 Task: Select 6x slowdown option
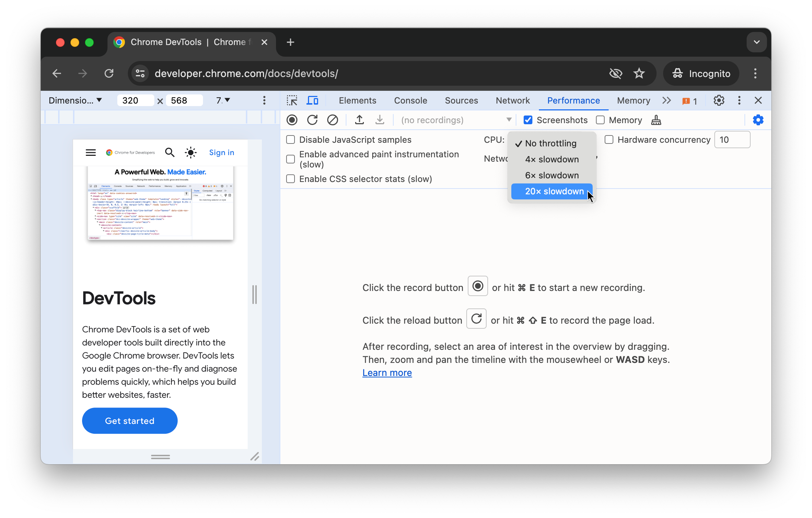point(552,175)
